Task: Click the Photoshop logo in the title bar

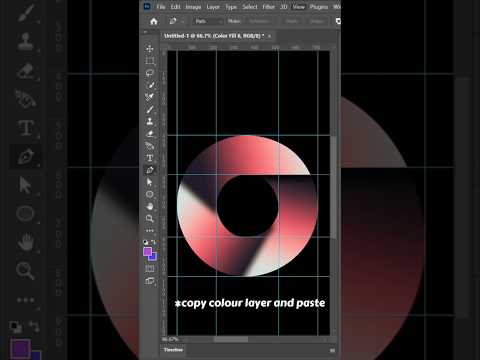Action: click(147, 6)
